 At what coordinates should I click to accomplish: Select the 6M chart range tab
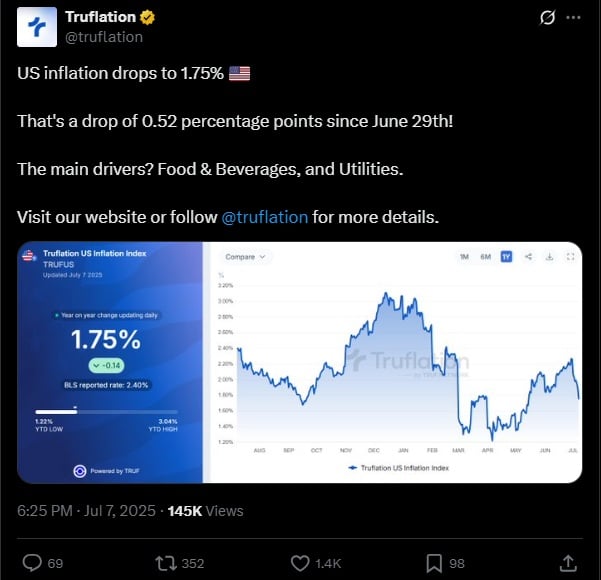point(485,257)
